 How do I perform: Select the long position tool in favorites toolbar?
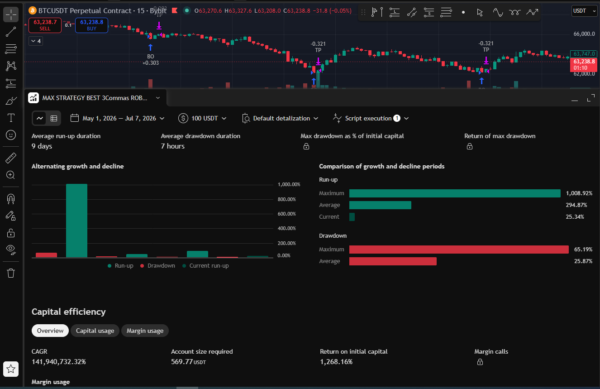(x=395, y=12)
